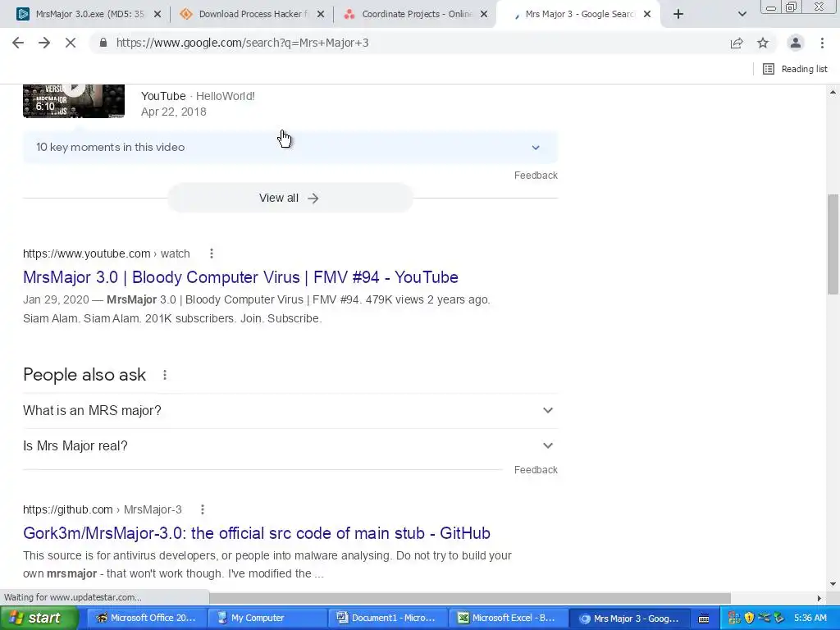Open options for github.com result
840x630 pixels.
203,509
